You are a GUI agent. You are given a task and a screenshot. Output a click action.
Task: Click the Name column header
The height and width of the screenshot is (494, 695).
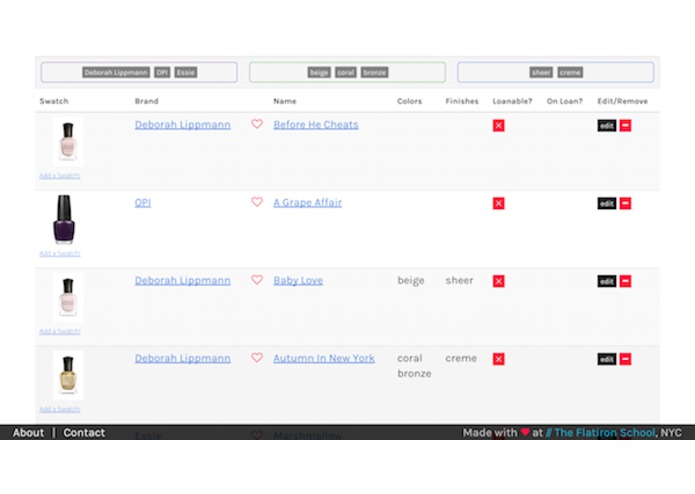285,101
